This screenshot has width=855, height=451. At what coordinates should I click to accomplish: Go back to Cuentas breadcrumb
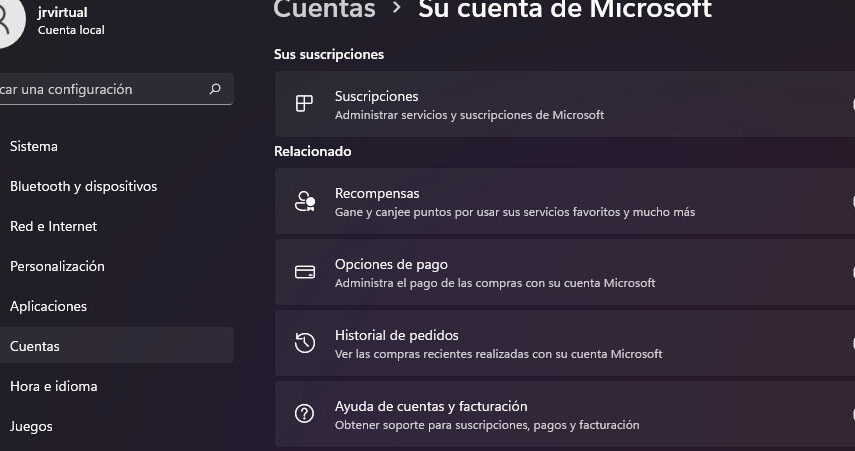(324, 9)
